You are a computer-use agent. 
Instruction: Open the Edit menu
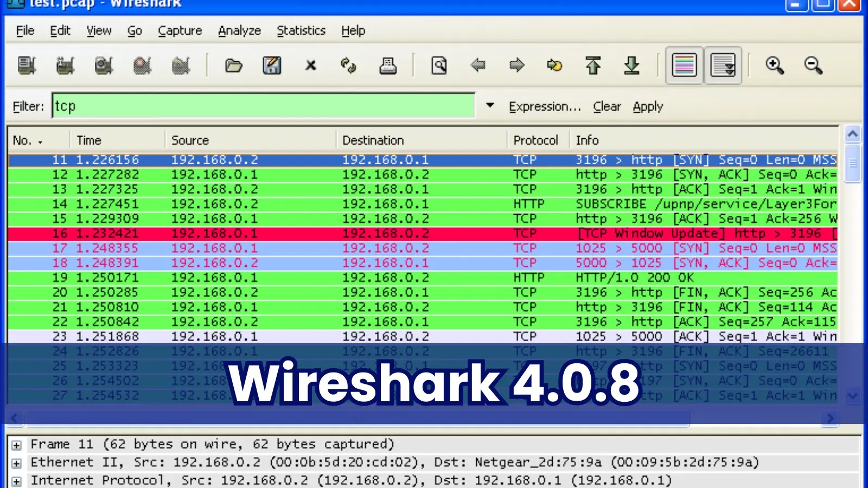[60, 31]
